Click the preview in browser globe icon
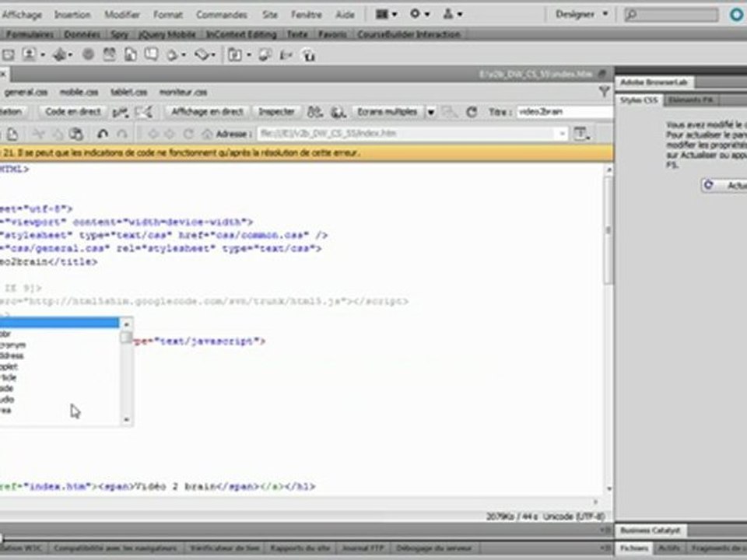Screen dimensions: 747x560 338,112
